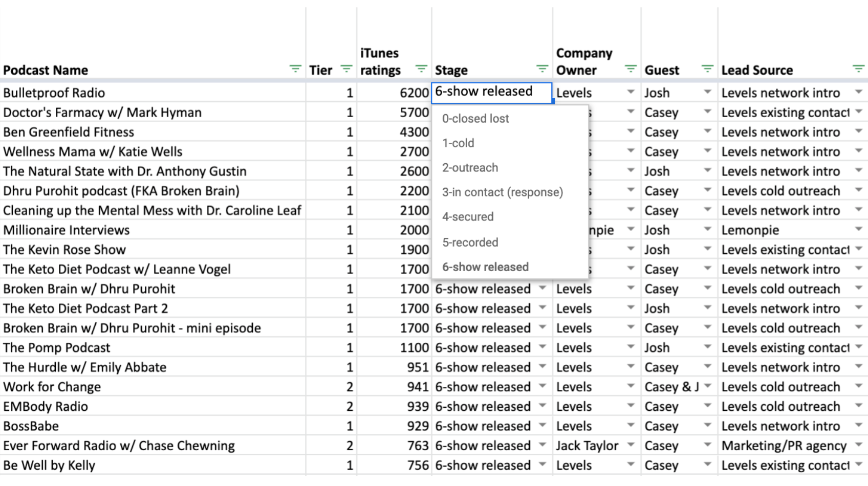Select the 'Millionaire Interviews' podcast name cell

67,230
